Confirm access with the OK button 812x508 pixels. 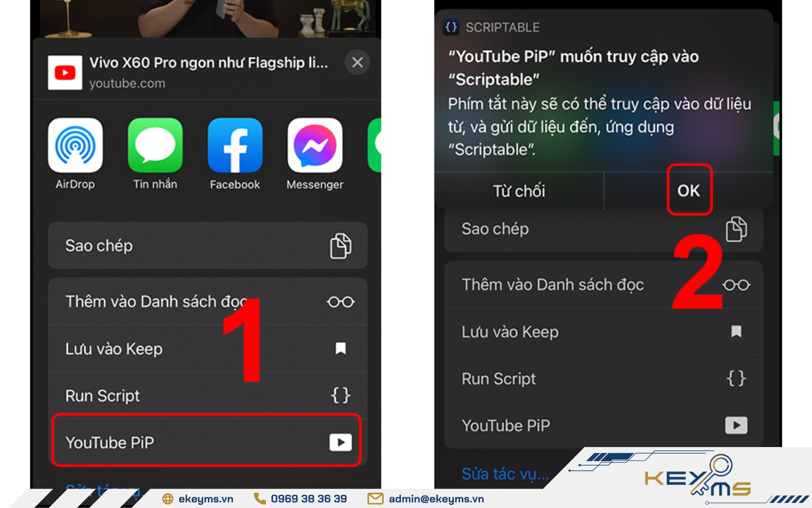(x=689, y=191)
